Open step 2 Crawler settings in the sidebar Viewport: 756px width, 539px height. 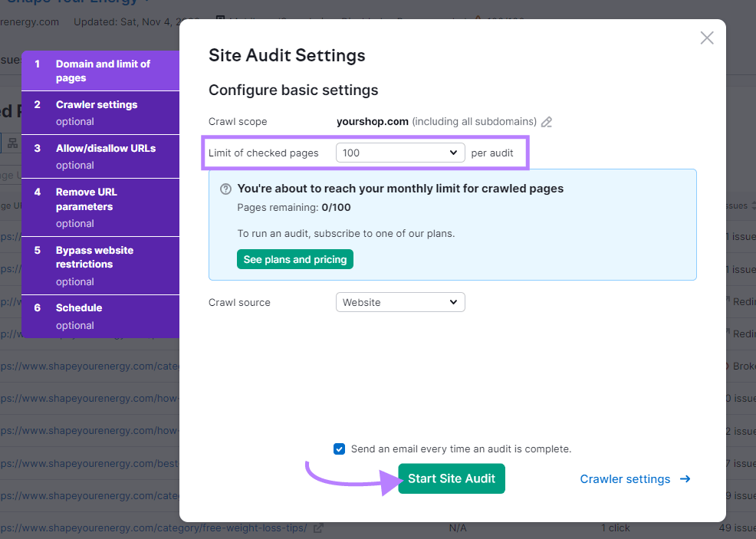click(100, 113)
